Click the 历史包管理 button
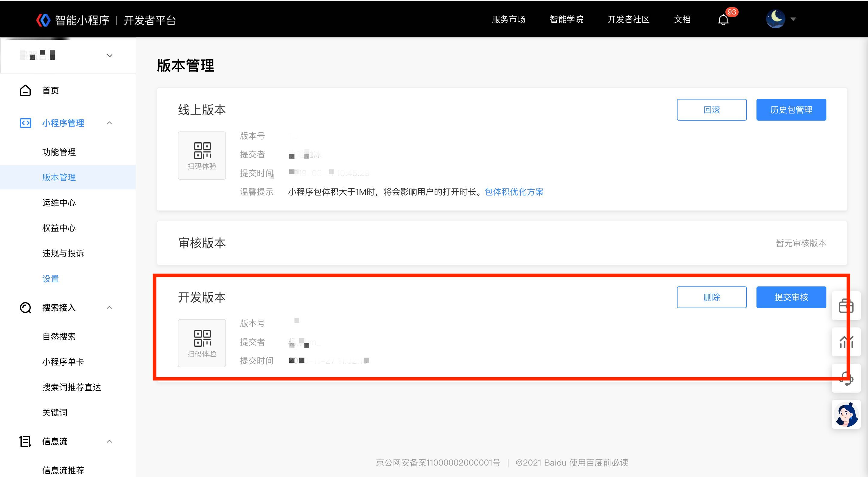Viewport: 868px width, 477px height. point(791,109)
